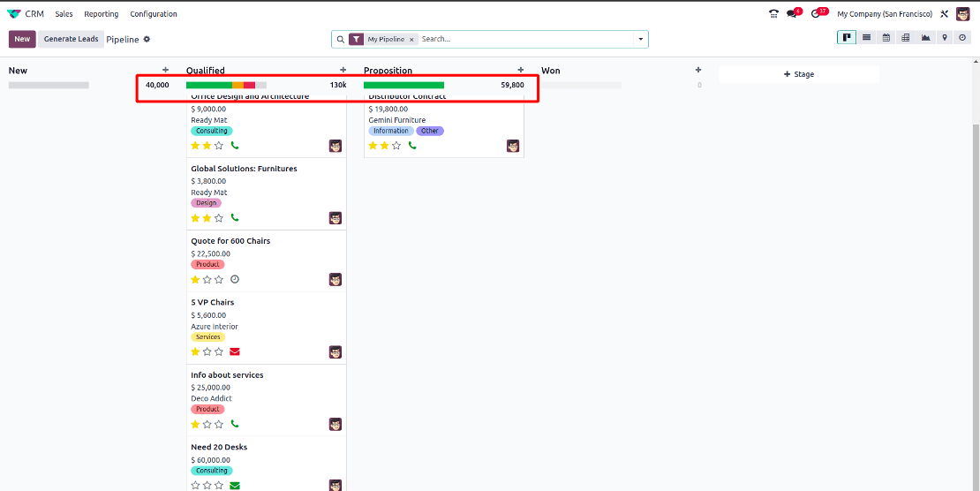Click red email activity on 5 VP Chairs
The height and width of the screenshot is (491, 980).
click(x=235, y=351)
